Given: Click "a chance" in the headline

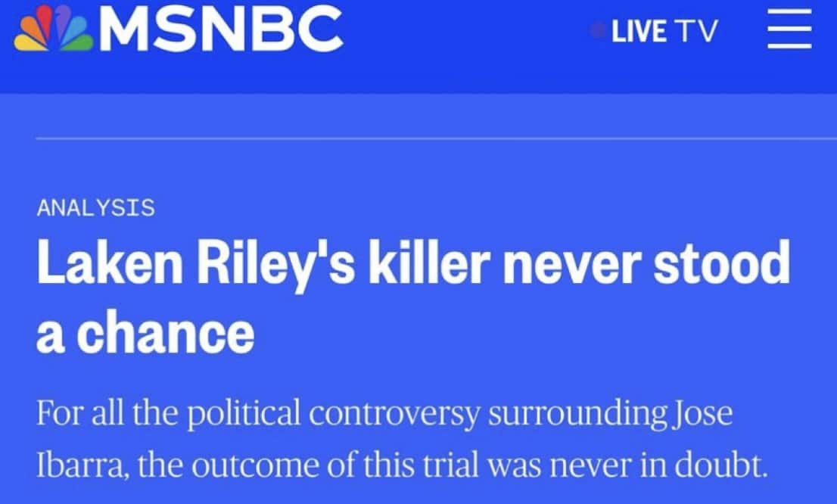Looking at the screenshot, I should tap(145, 333).
